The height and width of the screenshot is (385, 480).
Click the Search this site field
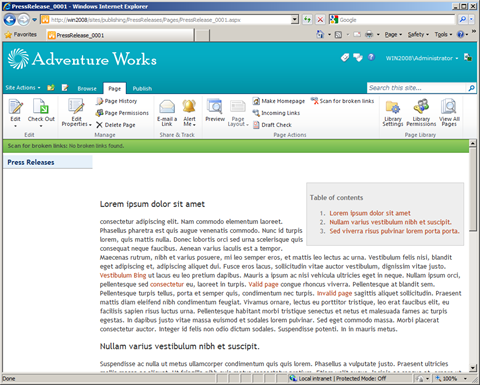pos(417,88)
